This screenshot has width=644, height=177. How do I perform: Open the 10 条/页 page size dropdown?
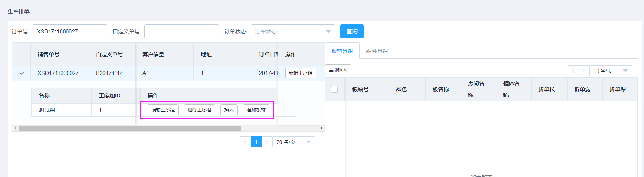[610, 71]
